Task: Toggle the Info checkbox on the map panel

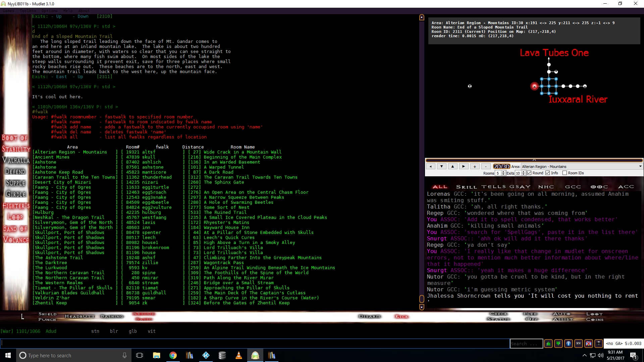Action: (x=548, y=173)
